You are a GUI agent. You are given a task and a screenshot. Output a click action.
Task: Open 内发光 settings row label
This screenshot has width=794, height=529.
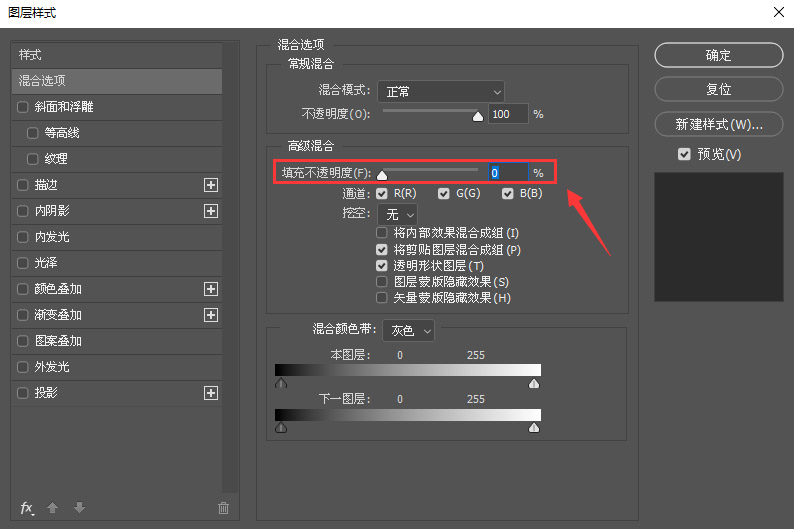pyautogui.click(x=52, y=237)
